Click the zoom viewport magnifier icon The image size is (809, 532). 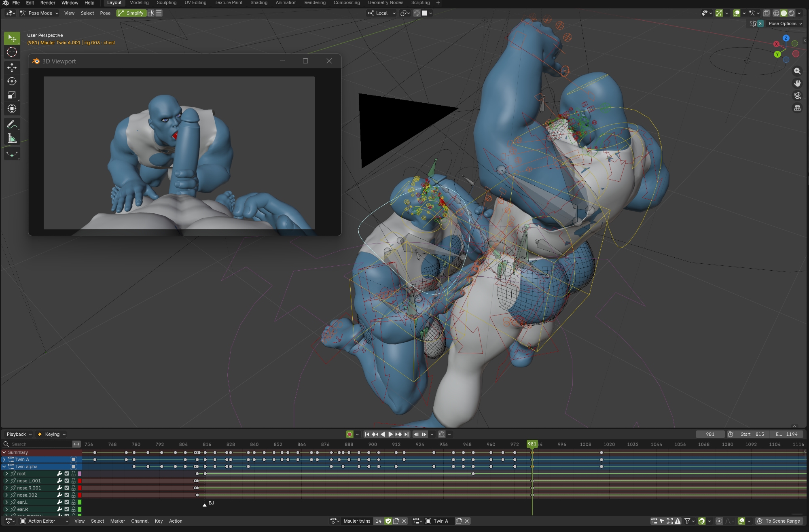(797, 71)
